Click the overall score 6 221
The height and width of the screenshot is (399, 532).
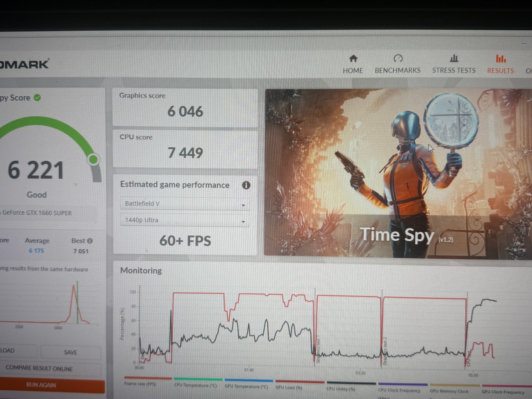click(x=36, y=170)
